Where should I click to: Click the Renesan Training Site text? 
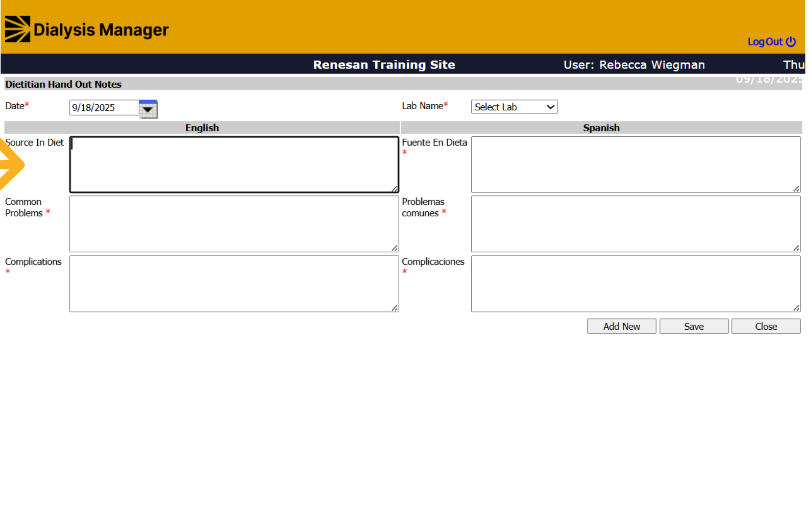(384, 64)
